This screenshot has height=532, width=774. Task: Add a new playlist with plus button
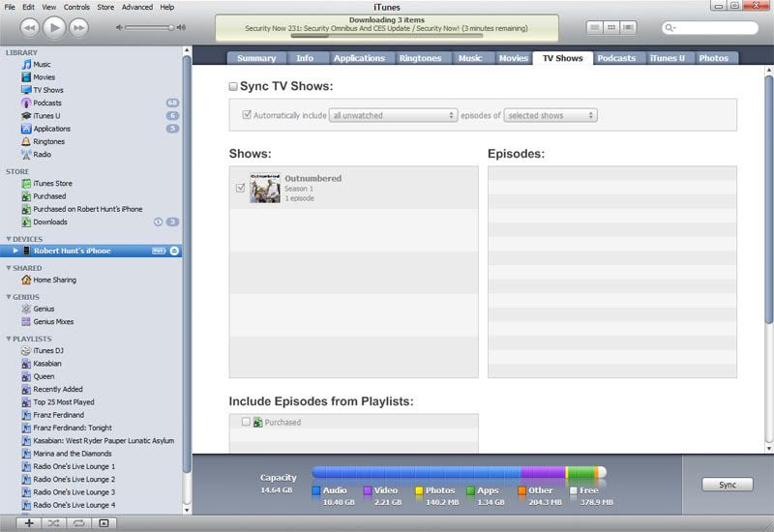click(29, 523)
